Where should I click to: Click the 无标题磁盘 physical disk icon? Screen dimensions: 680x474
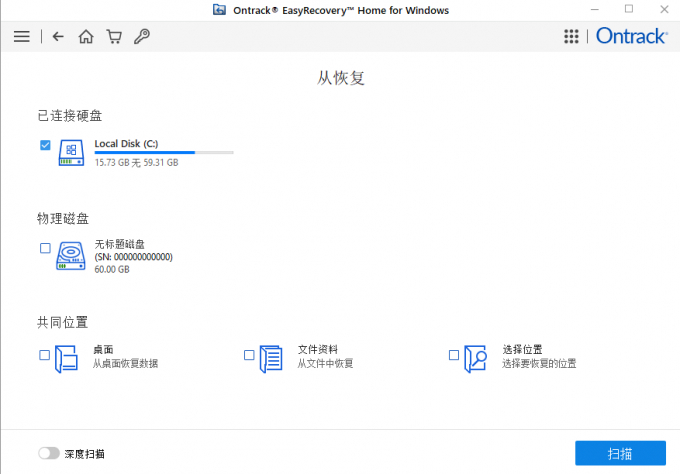click(71, 256)
